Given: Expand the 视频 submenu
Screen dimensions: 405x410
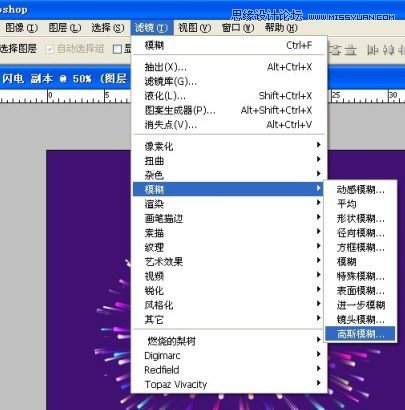Looking at the screenshot, I should click(x=229, y=276).
